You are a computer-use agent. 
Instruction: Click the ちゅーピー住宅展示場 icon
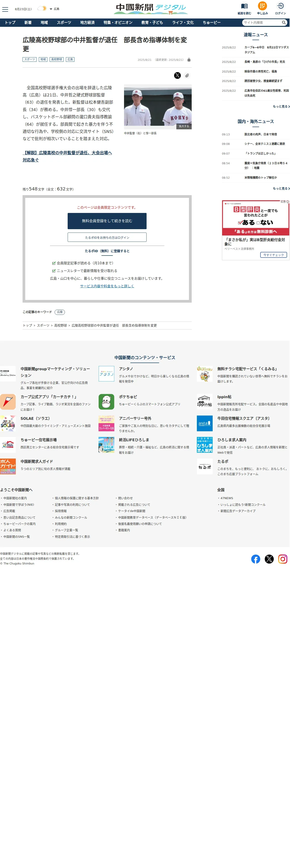pyautogui.click(x=8, y=445)
